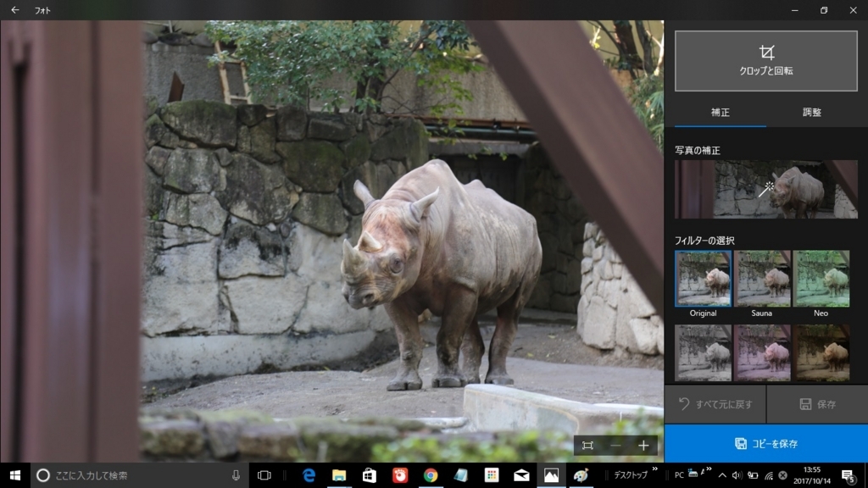Click the Photos app taskbar icon

[551, 475]
